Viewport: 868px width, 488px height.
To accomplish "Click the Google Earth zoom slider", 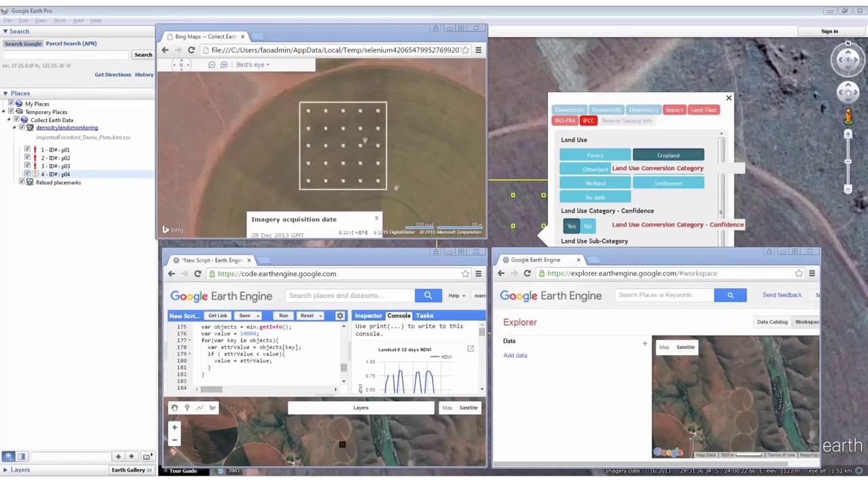I will click(848, 163).
